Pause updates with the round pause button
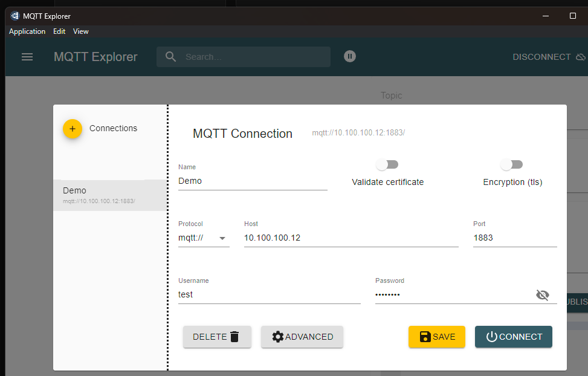 350,56
